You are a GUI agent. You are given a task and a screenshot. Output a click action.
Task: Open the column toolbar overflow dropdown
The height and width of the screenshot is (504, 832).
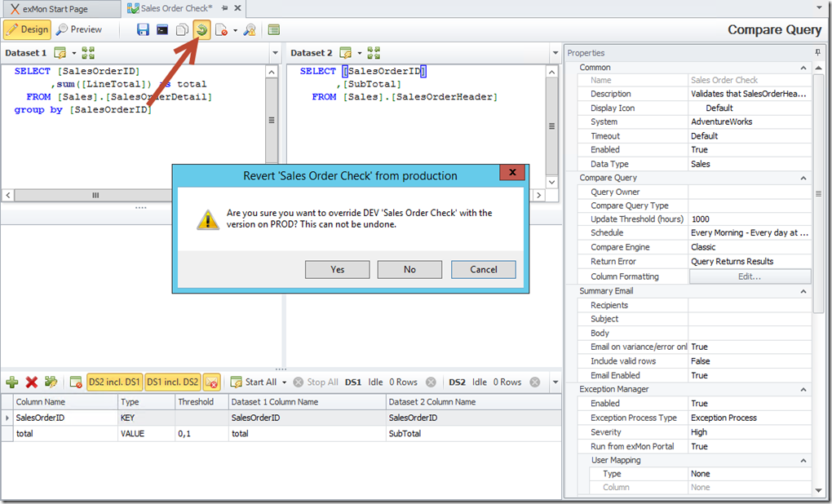(555, 382)
